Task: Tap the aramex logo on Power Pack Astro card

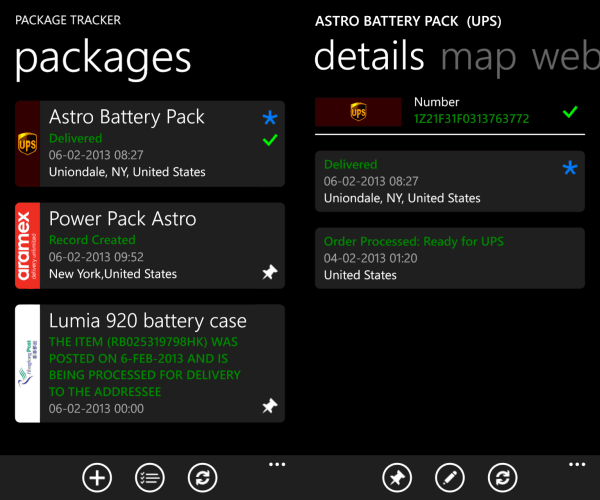Action: [x=28, y=246]
